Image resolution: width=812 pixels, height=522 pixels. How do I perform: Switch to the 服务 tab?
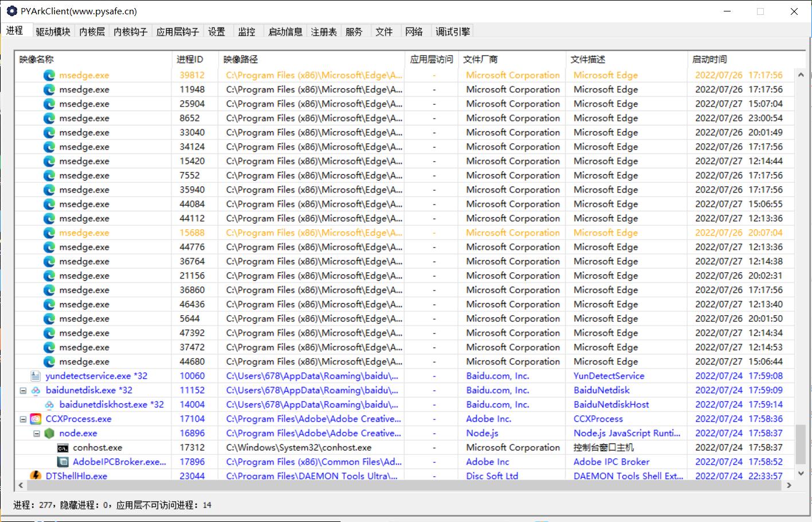coord(354,32)
